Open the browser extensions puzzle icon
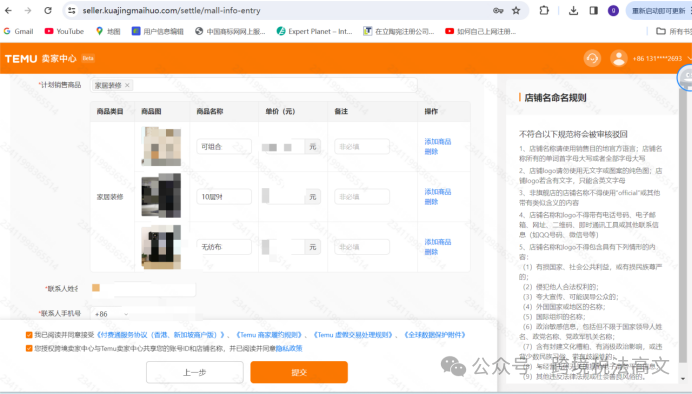Image resolution: width=692 pixels, height=394 pixels. [544, 11]
